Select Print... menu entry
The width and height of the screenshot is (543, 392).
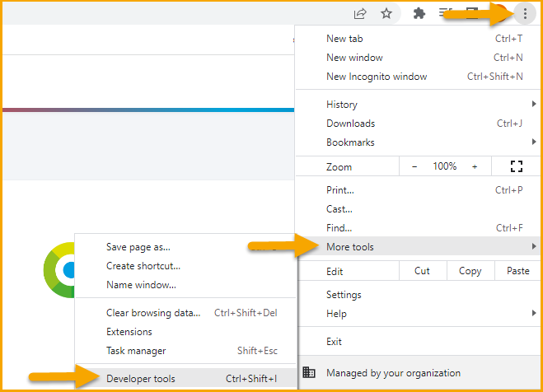pos(418,190)
